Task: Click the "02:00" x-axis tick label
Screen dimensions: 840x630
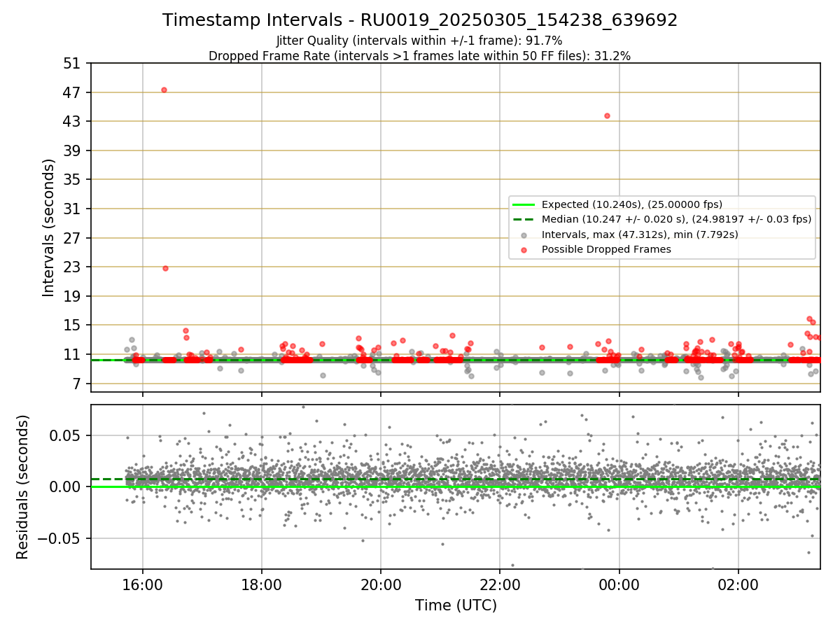Action: pos(738,584)
